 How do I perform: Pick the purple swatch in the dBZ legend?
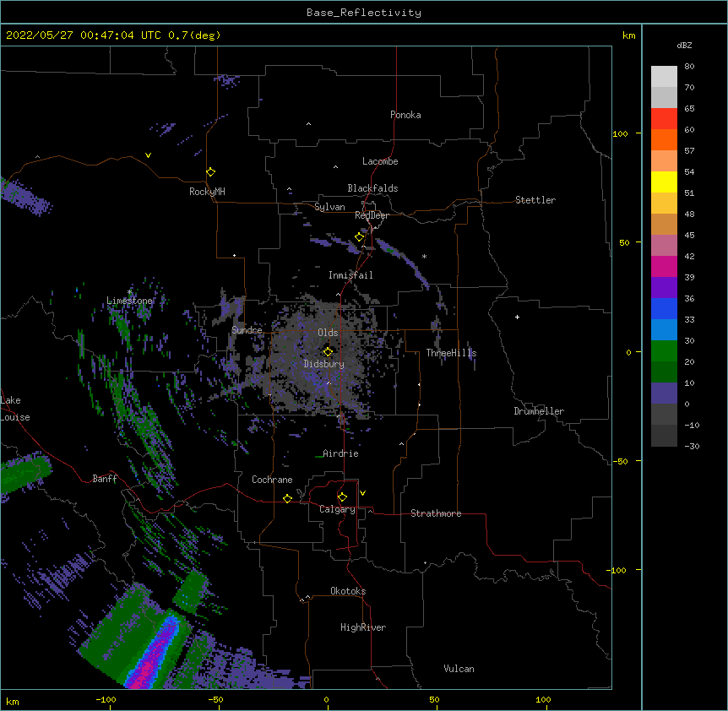tap(664, 288)
